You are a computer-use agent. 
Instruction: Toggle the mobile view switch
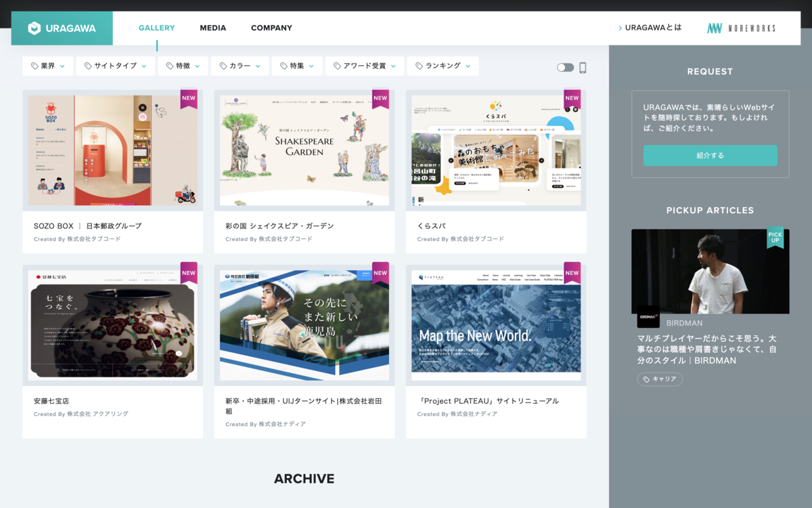click(x=565, y=67)
